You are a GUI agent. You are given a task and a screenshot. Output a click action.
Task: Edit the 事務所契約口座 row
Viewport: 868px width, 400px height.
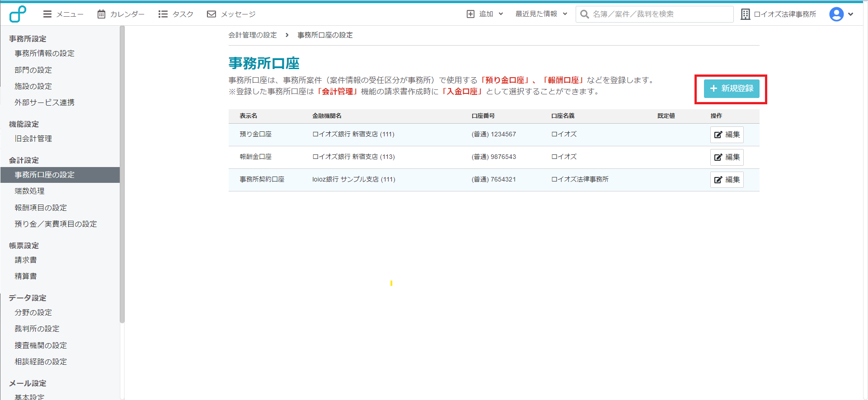727,180
